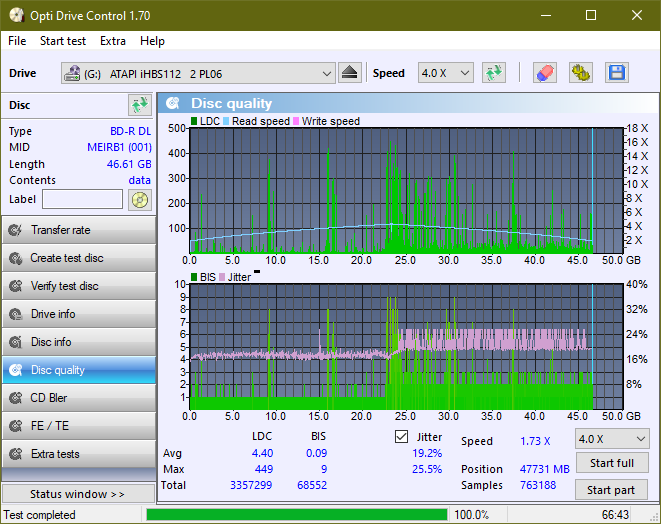661x524 pixels.
Task: Click the Verify test disc icon
Action: point(16,286)
